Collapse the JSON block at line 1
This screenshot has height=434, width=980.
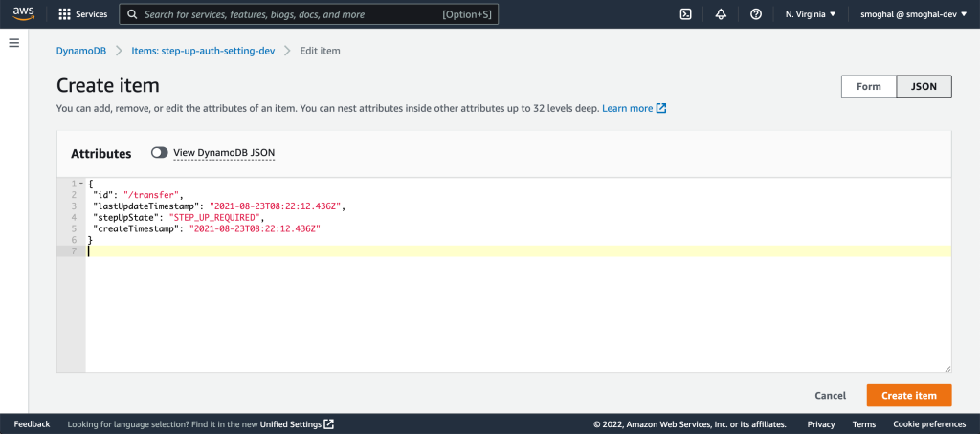coord(80,184)
